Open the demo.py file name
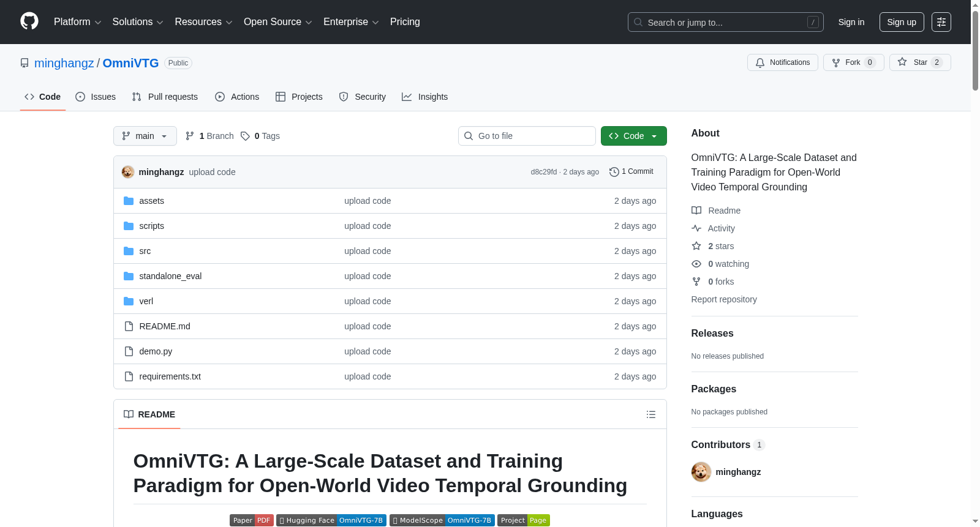This screenshot has width=980, height=527. (x=156, y=351)
